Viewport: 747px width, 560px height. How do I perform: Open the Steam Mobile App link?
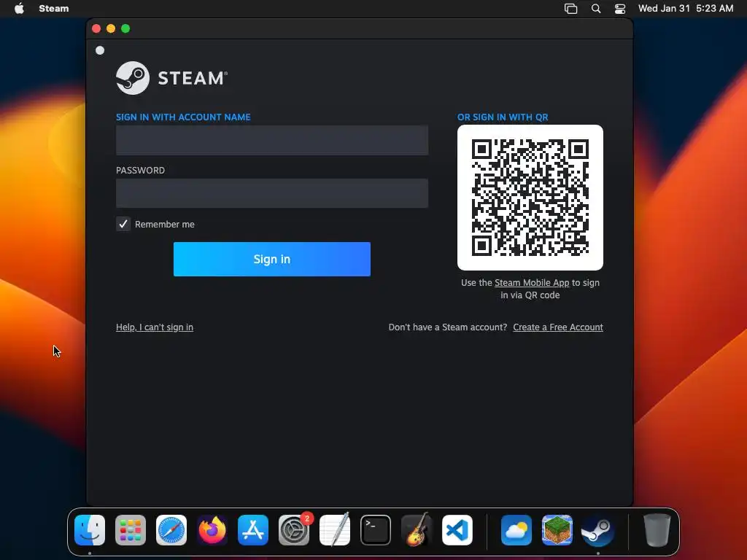[532, 282]
